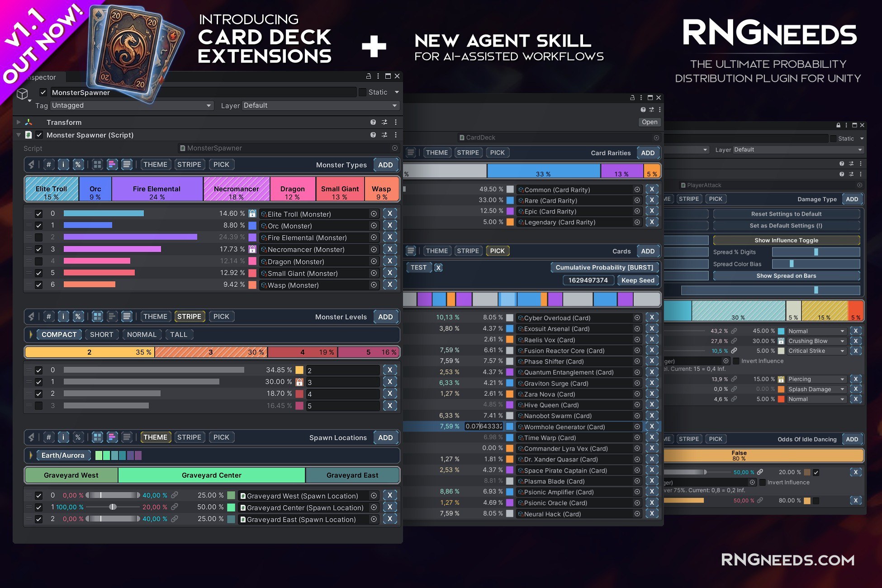Click the Transform component preset icon

(x=384, y=122)
